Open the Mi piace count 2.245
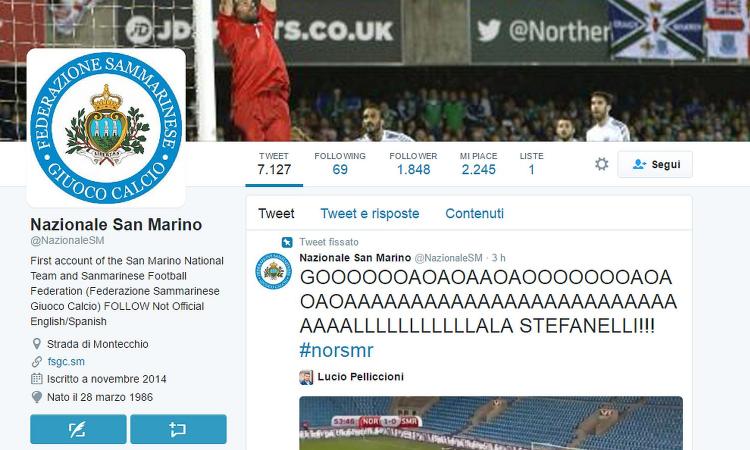750x450 pixels. tap(478, 164)
